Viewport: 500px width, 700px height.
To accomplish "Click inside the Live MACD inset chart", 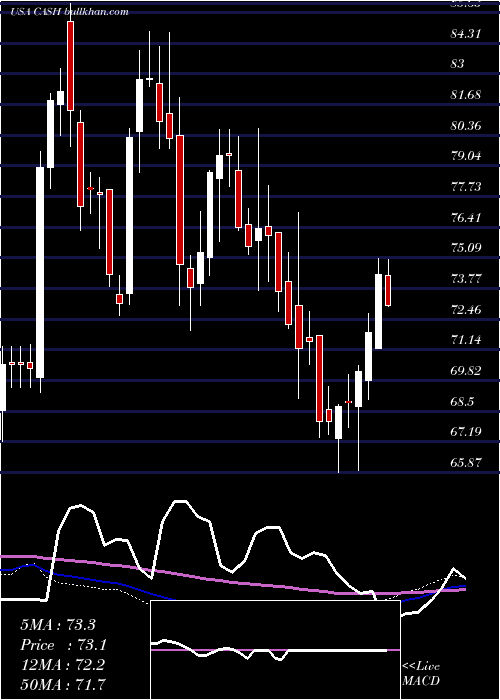I will [x=275, y=650].
